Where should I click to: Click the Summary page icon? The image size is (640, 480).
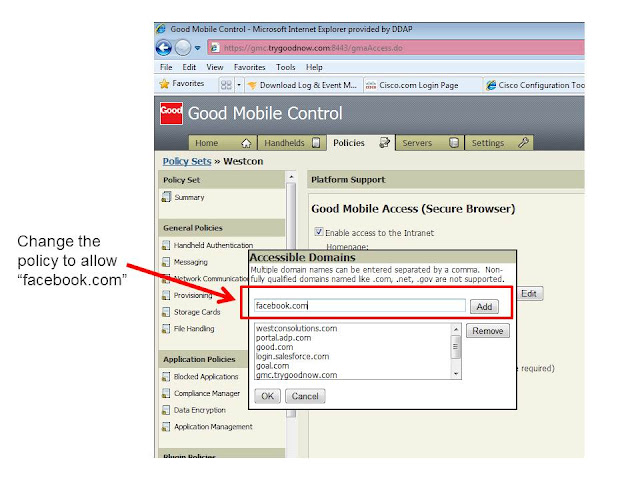click(x=166, y=197)
